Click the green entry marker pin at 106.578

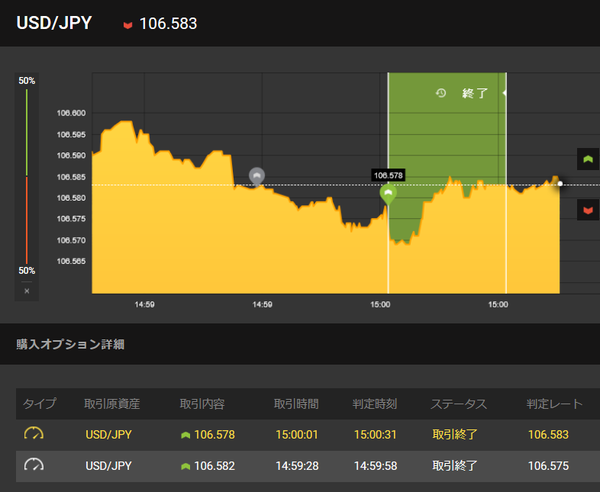click(388, 194)
